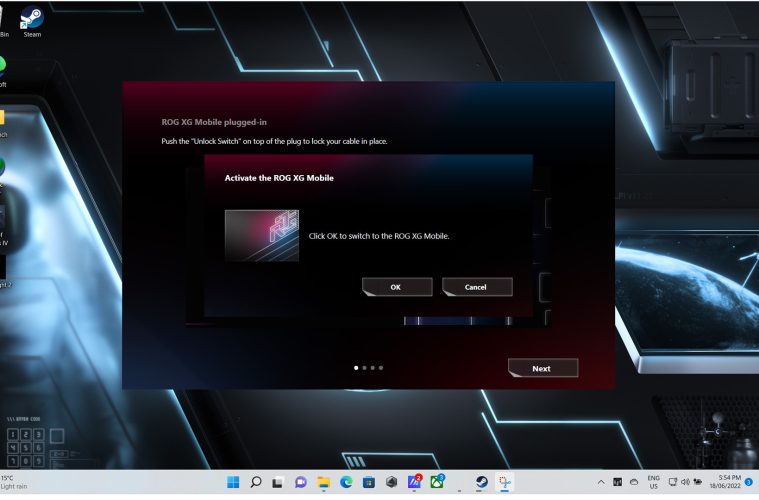Image resolution: width=759 pixels, height=500 pixels.
Task: Open the OneDrive cloud tray icon
Action: (634, 482)
